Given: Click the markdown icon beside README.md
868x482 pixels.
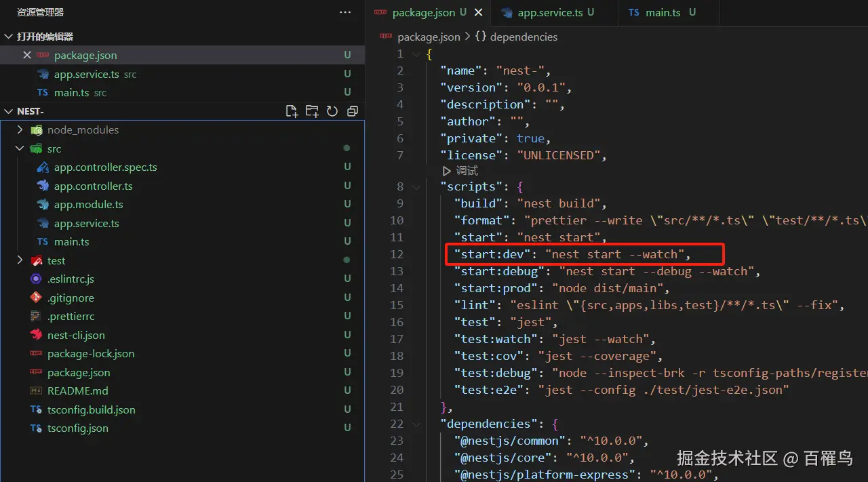Looking at the screenshot, I should click(36, 390).
